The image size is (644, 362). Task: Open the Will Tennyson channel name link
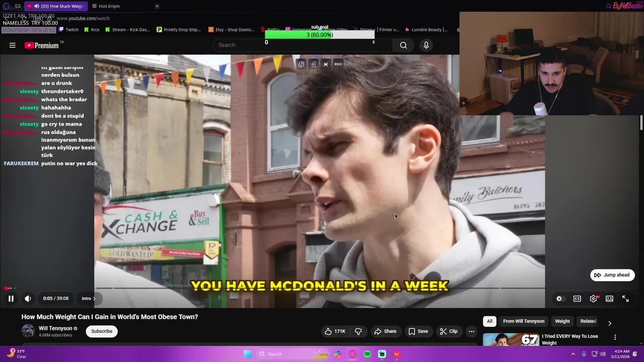[x=55, y=328]
